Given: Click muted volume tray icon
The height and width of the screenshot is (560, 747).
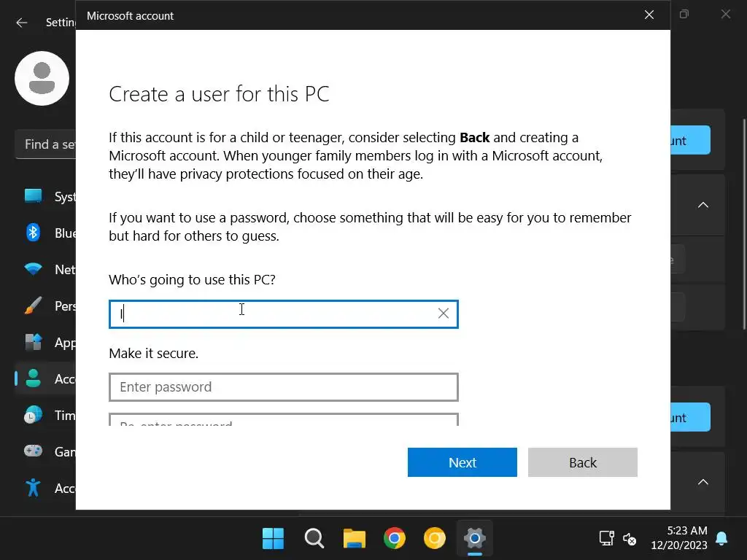Looking at the screenshot, I should pyautogui.click(x=630, y=539).
